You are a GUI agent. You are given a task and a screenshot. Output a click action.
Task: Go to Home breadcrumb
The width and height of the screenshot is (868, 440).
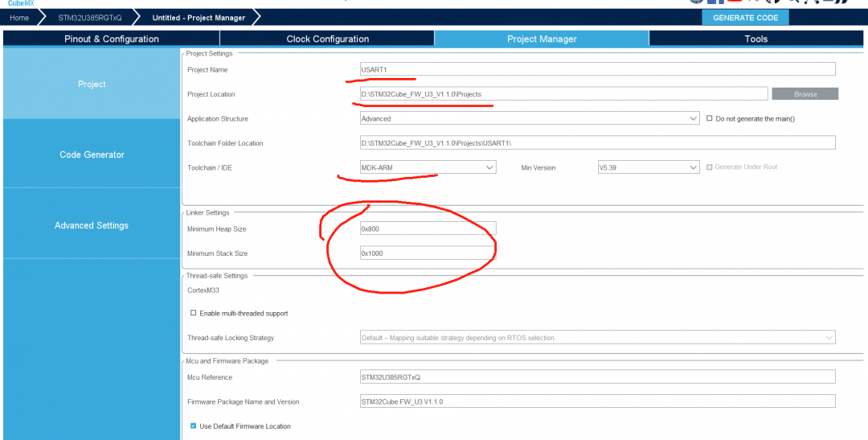pos(19,18)
